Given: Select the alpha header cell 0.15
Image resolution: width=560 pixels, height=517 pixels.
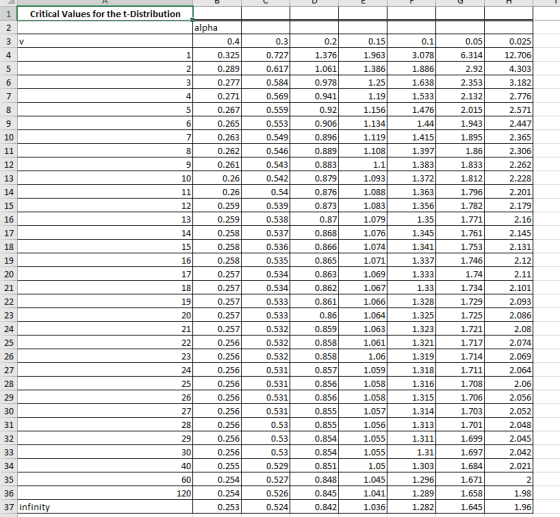Looking at the screenshot, I should pyautogui.click(x=363, y=41).
